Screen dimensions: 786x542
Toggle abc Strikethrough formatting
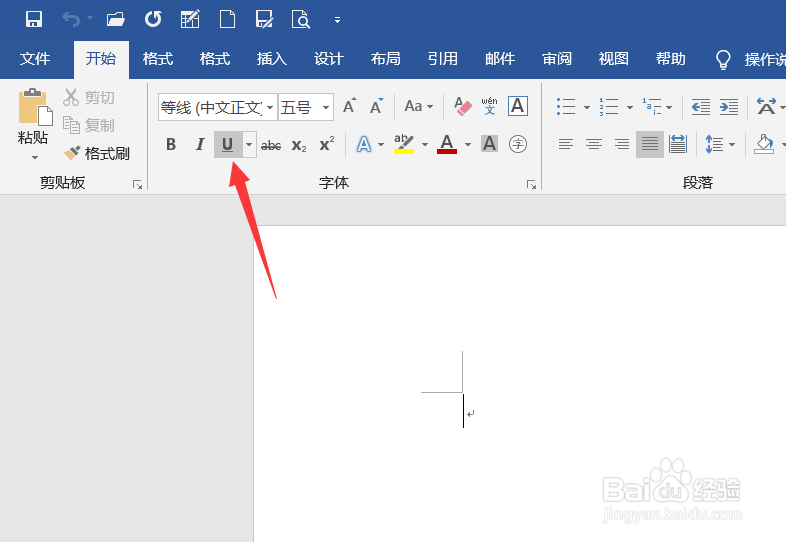271,145
